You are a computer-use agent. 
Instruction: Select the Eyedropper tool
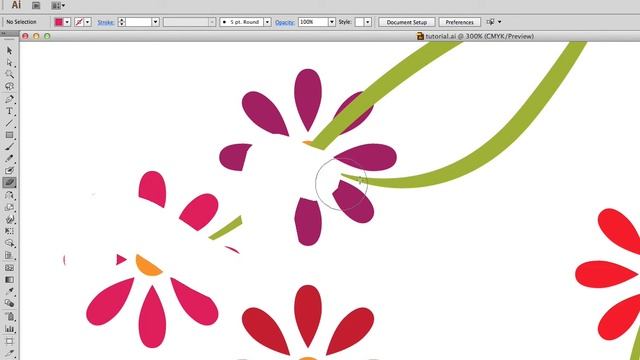(9, 291)
